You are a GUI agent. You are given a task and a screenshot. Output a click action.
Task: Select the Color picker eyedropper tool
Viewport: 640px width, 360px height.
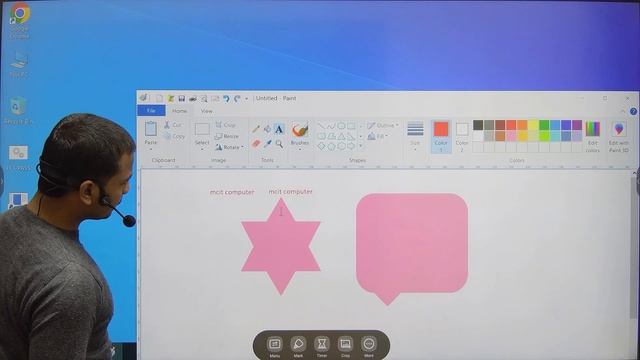tap(267, 143)
